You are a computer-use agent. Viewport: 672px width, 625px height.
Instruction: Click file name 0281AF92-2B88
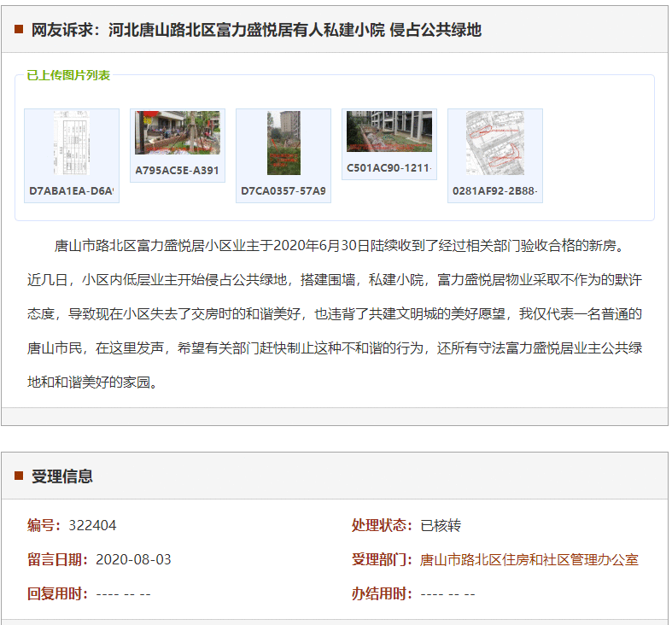(x=495, y=190)
